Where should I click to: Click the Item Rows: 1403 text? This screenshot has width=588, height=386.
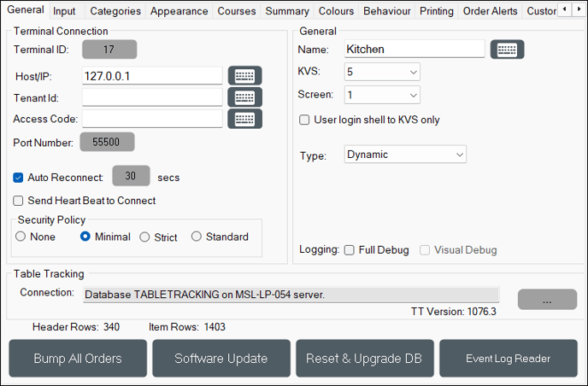187,327
